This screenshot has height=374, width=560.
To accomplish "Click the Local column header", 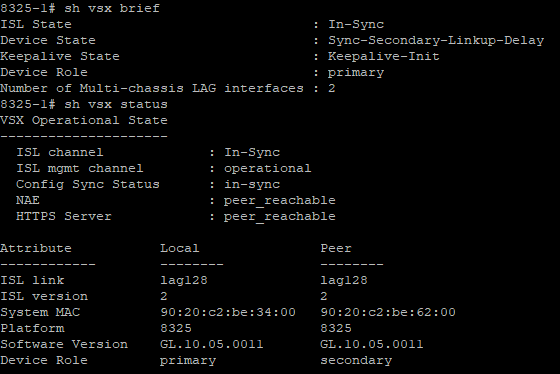I will point(180,248).
